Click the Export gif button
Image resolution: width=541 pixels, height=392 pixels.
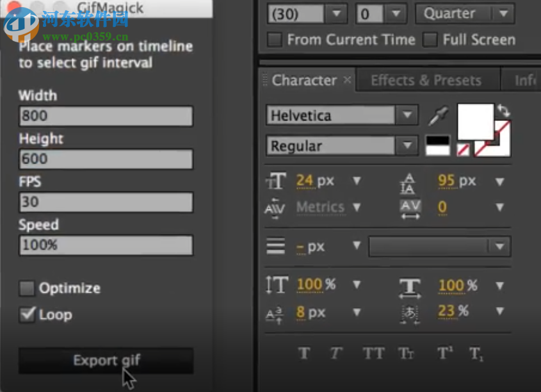point(106,360)
